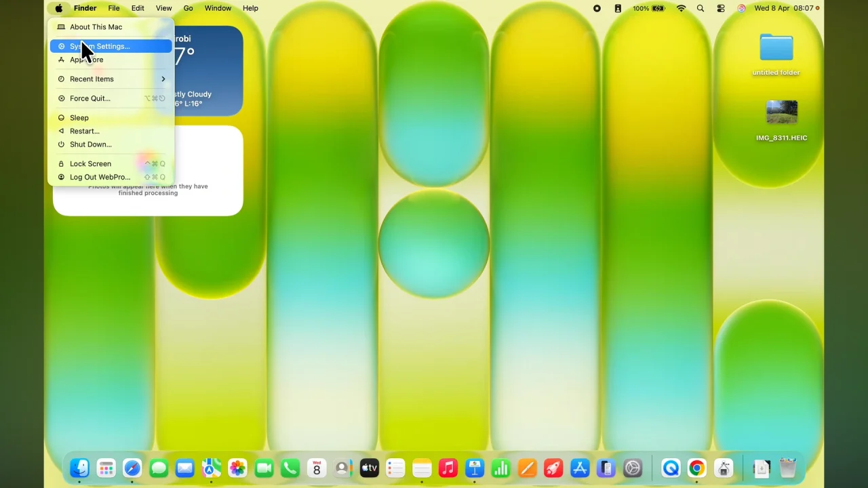Select the Window menu item
This screenshot has width=868, height=488.
point(218,8)
